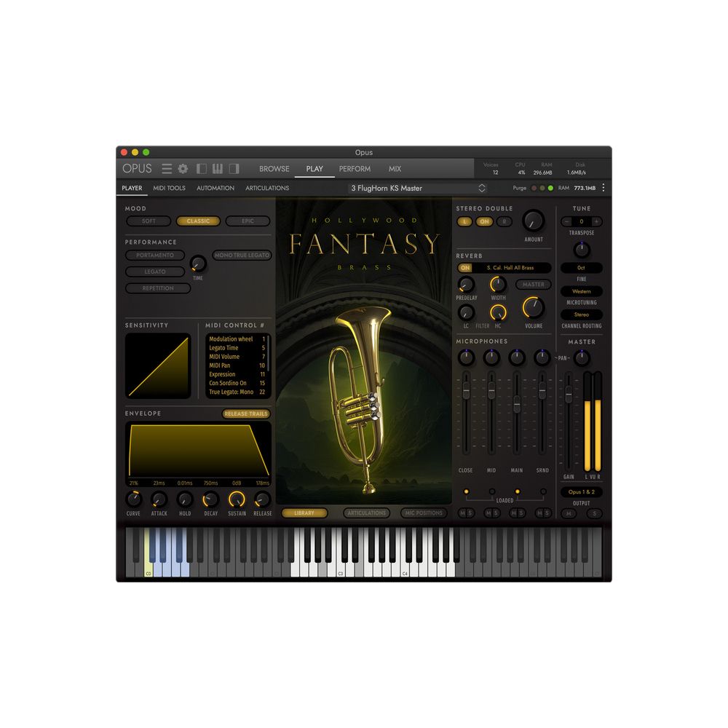This screenshot has width=728, height=728.
Task: Open the top Articulations tab
Action: pyautogui.click(x=267, y=188)
